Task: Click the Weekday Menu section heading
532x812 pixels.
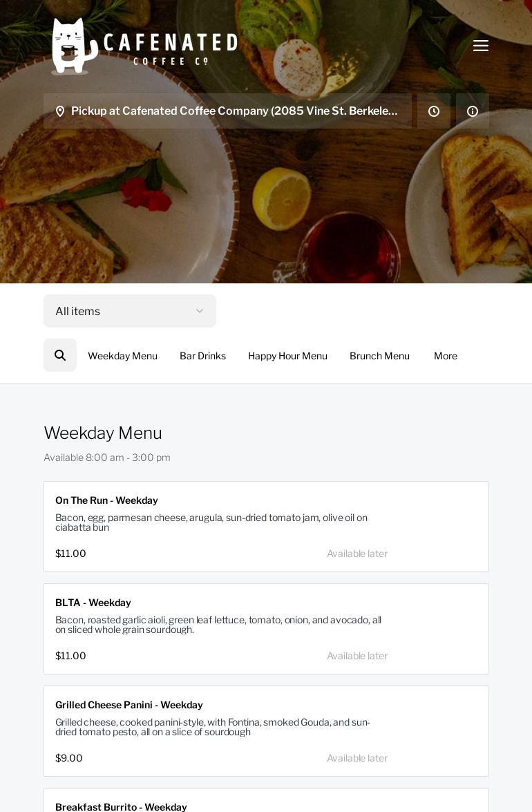Action: pos(103,433)
